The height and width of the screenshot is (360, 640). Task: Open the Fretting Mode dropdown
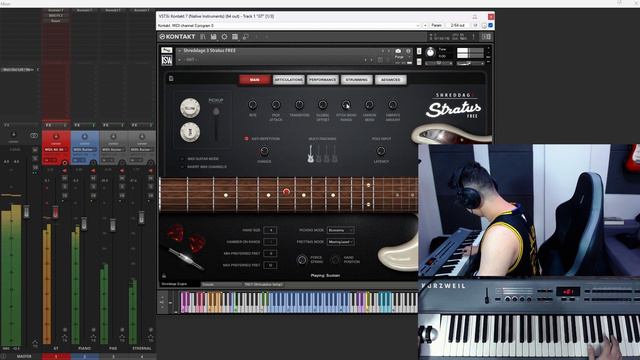click(x=341, y=242)
